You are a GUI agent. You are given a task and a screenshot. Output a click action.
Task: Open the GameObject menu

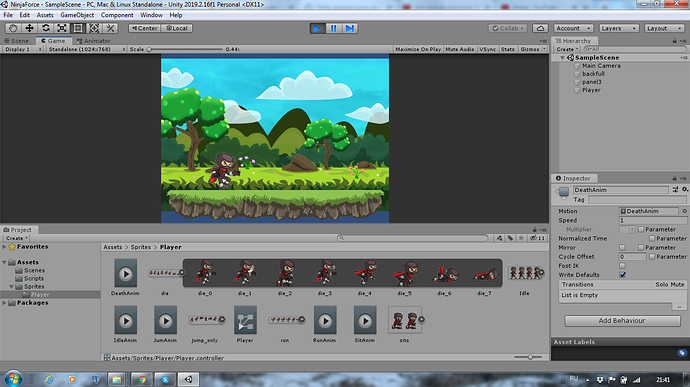pos(77,15)
